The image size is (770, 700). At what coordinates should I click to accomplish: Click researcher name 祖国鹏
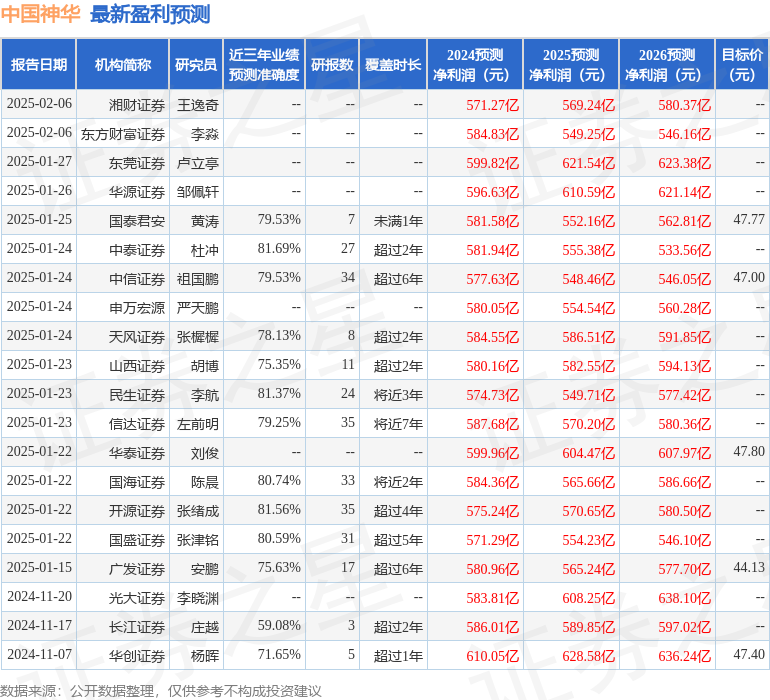point(197,279)
